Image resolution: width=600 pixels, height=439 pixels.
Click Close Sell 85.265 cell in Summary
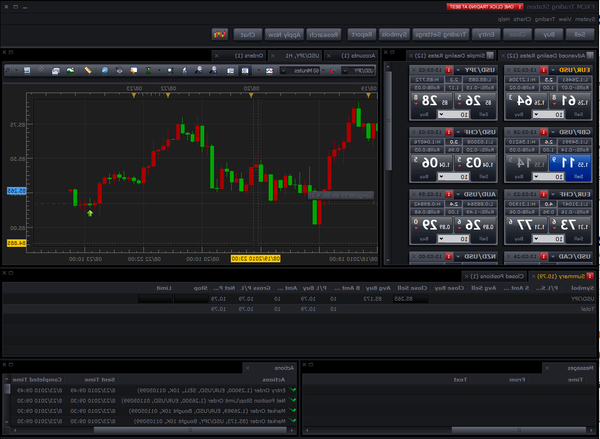410,299
